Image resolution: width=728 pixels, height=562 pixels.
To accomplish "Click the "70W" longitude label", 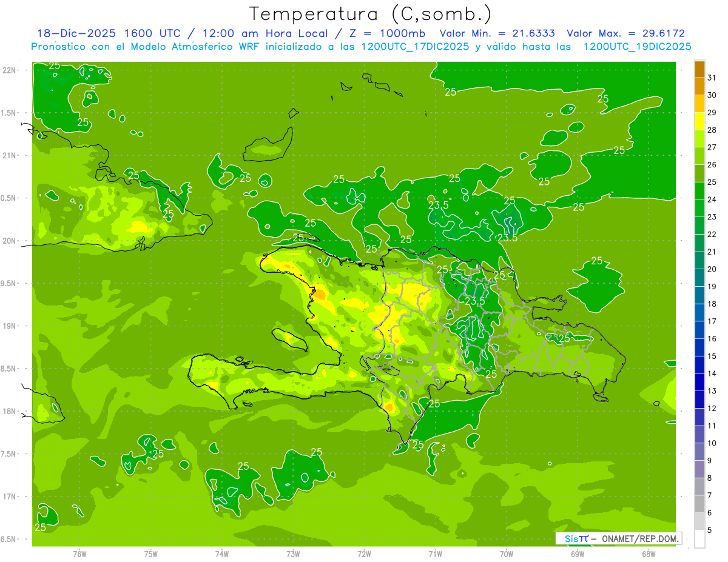I will (506, 554).
